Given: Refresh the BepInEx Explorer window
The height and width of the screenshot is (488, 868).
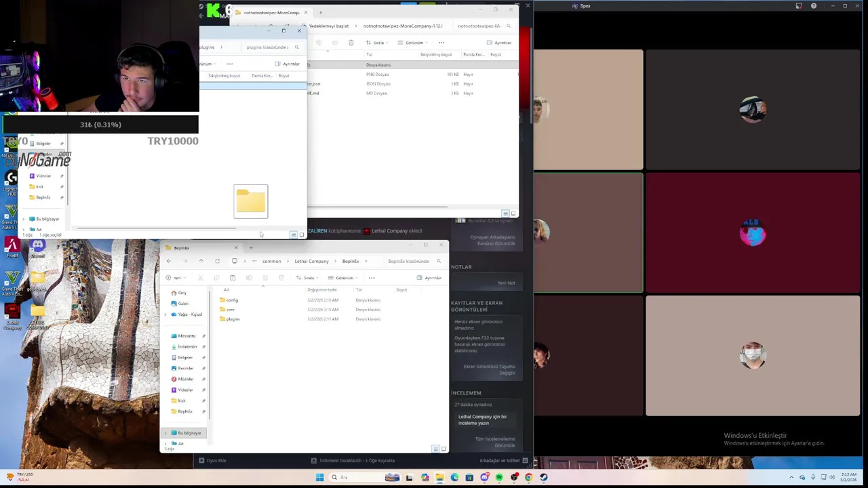Looking at the screenshot, I should [x=217, y=261].
